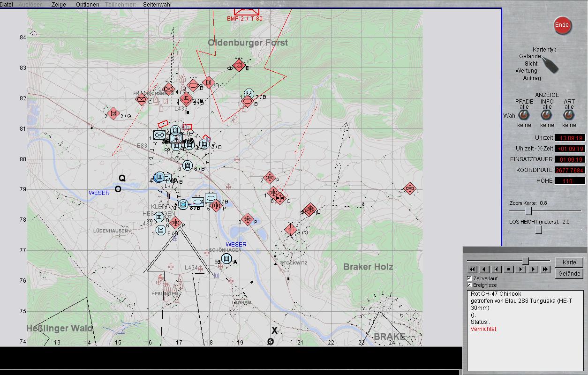The width and height of the screenshot is (588, 375).
Task: Click the Gelände button in replay panel
Action: [x=569, y=274]
